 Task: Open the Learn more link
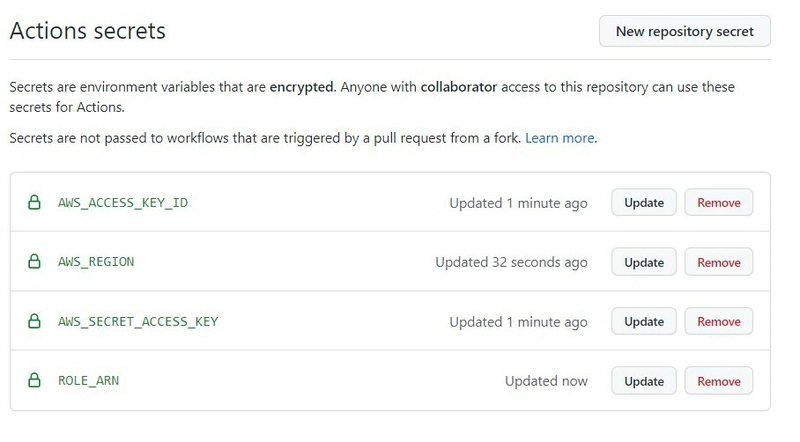coord(560,138)
